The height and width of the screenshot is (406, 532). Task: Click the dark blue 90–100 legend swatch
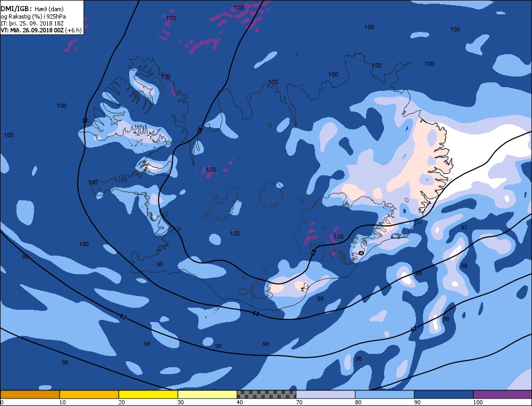444,394
